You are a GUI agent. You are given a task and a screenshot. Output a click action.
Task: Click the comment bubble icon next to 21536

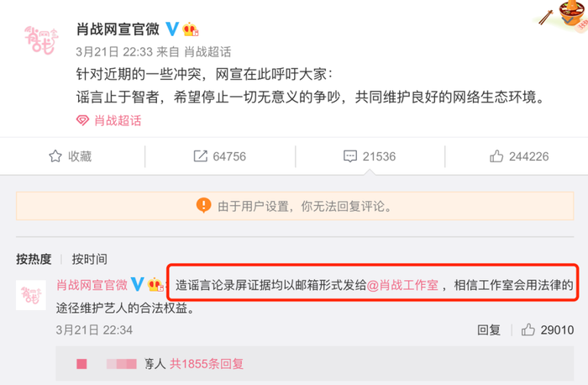(x=350, y=156)
